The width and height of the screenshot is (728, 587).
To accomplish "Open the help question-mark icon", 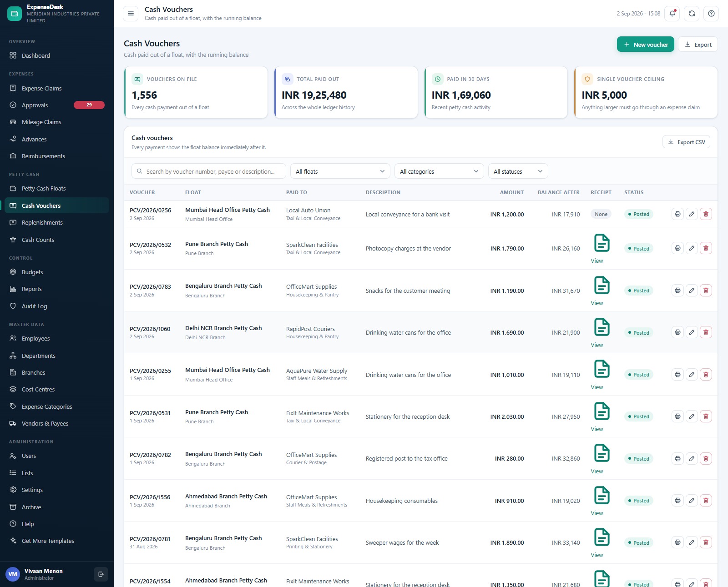I will [x=711, y=14].
